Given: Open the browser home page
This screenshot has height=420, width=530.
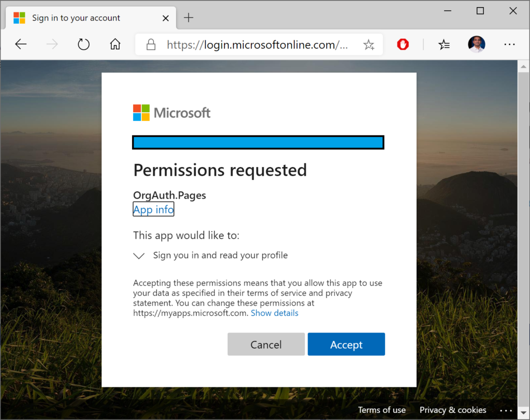Looking at the screenshot, I should (x=115, y=44).
